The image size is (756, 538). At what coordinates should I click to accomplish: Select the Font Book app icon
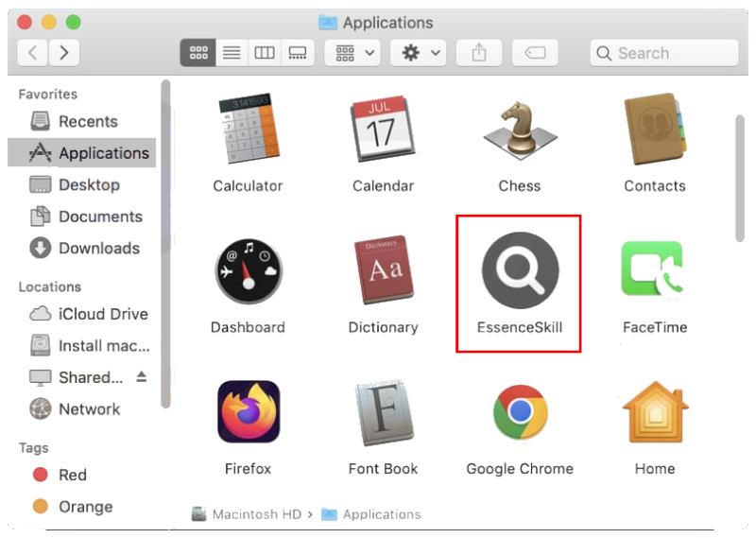pyautogui.click(x=384, y=412)
